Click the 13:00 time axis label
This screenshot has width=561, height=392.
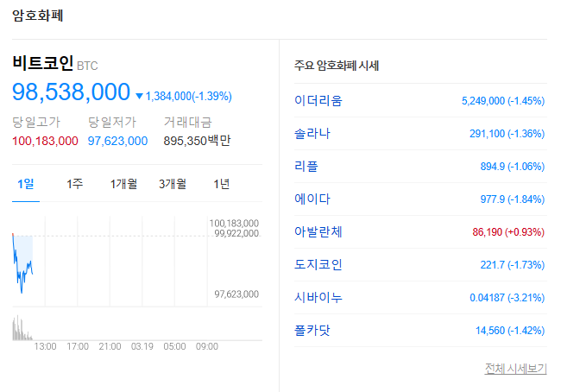pyautogui.click(x=45, y=346)
